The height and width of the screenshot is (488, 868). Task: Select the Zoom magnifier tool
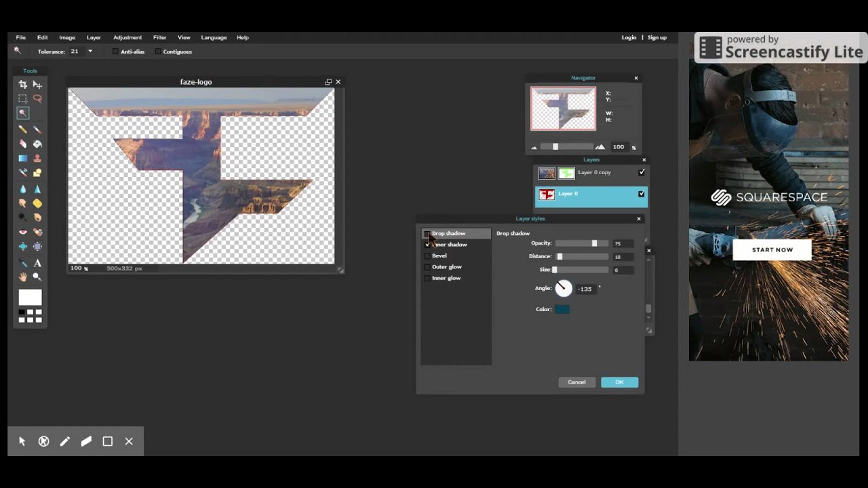click(x=37, y=277)
